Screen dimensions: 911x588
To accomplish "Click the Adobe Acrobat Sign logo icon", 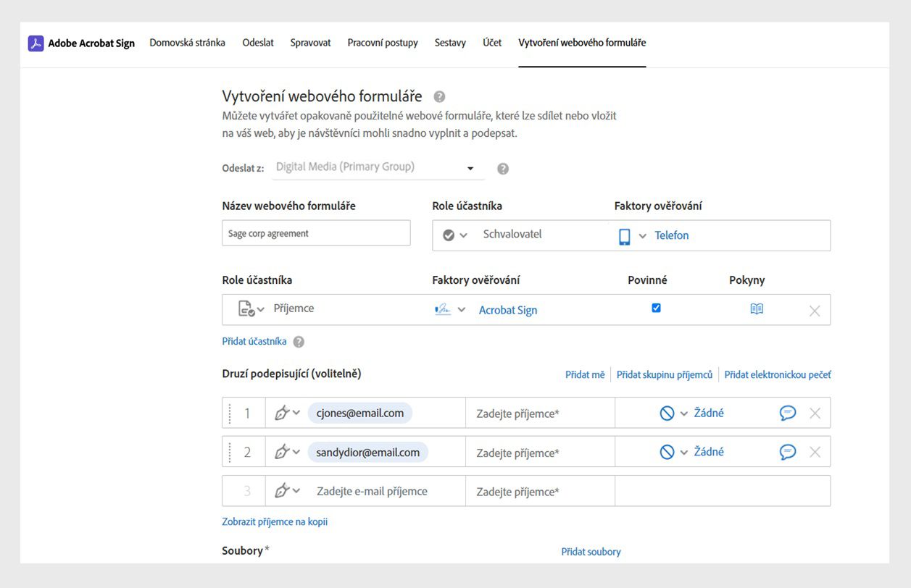I will [36, 43].
